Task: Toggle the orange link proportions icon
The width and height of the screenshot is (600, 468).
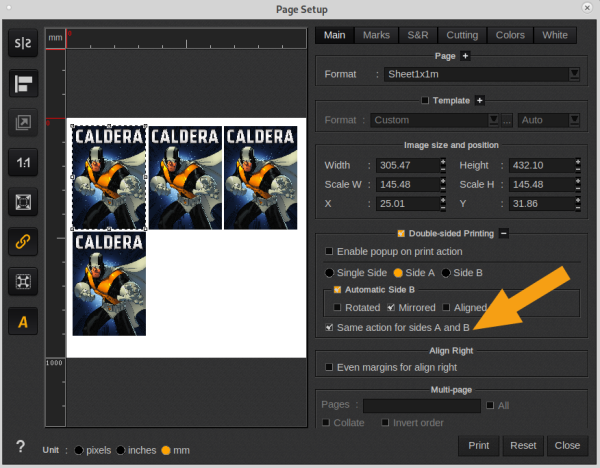Action: point(22,241)
